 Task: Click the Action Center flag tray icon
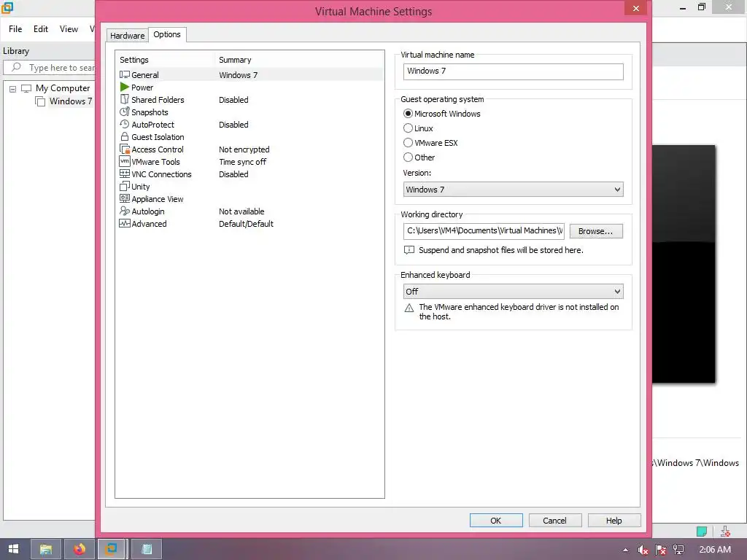pos(660,550)
